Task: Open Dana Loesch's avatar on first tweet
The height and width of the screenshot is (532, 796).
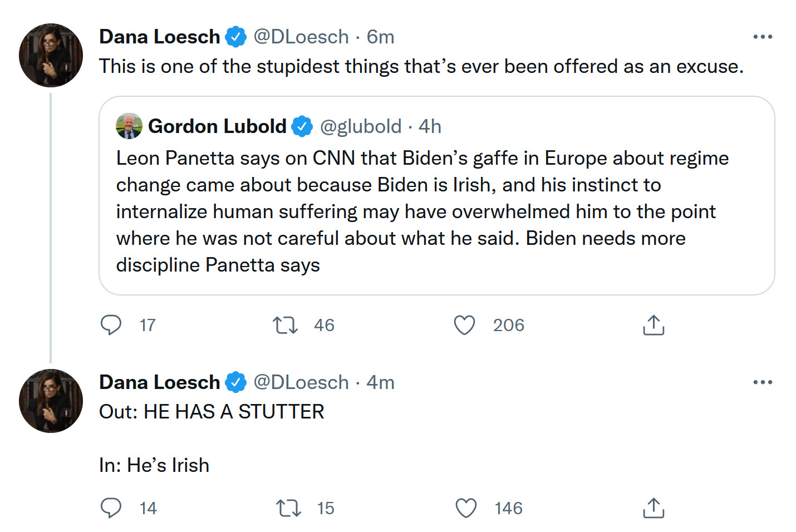Action: (x=51, y=55)
